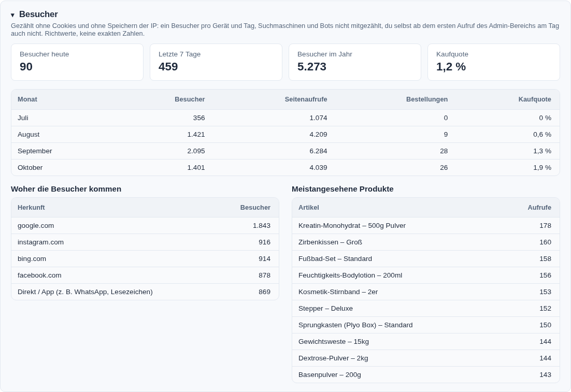
Task: Select Juli page views 1.074
Action: pyautogui.click(x=318, y=118)
